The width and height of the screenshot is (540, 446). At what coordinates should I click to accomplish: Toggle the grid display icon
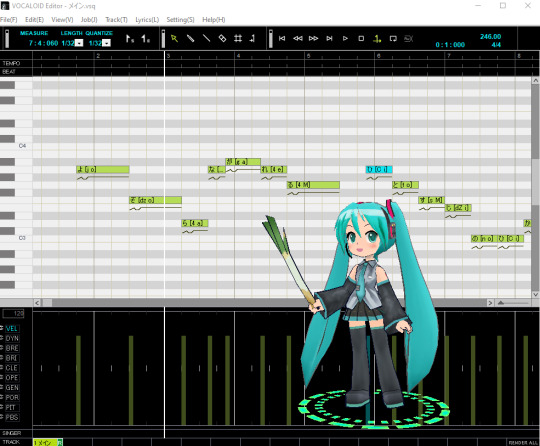238,39
